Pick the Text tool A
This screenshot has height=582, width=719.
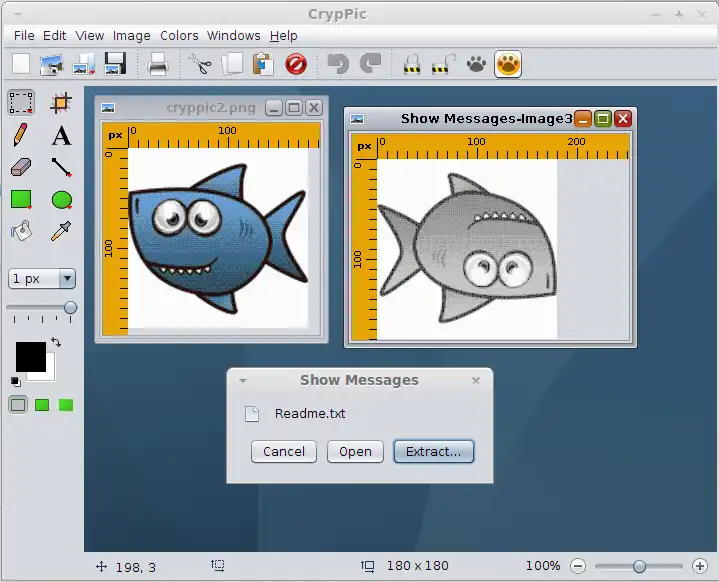click(61, 136)
